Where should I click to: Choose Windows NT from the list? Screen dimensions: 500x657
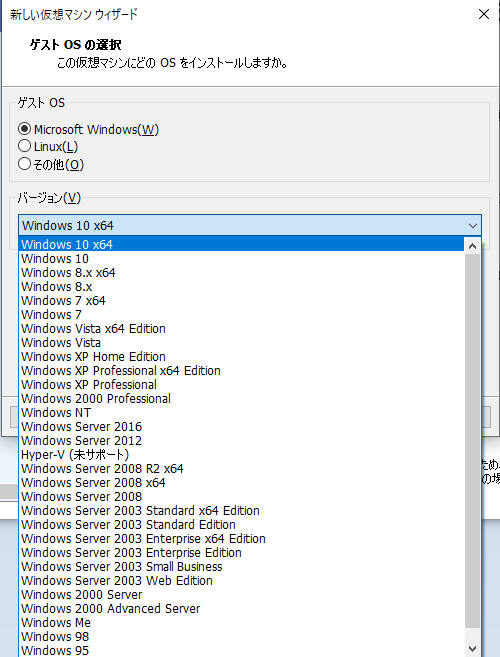242,412
